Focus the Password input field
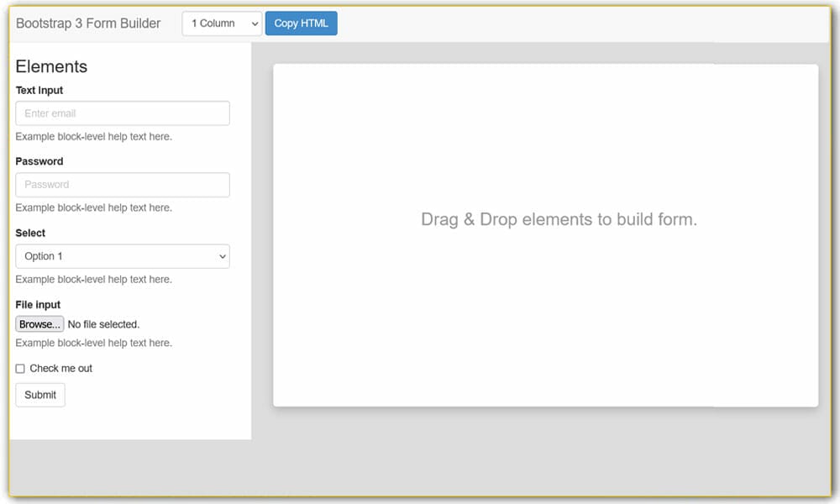Screen dimensions: 840x504 click(x=123, y=185)
